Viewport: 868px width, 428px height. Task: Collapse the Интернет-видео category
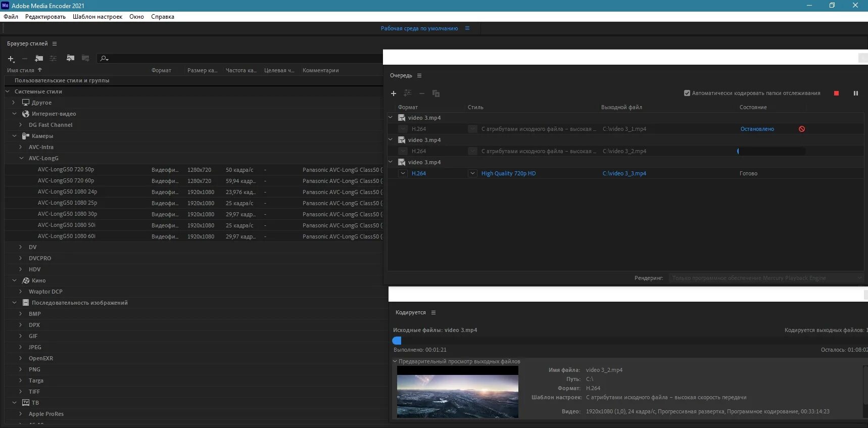14,114
